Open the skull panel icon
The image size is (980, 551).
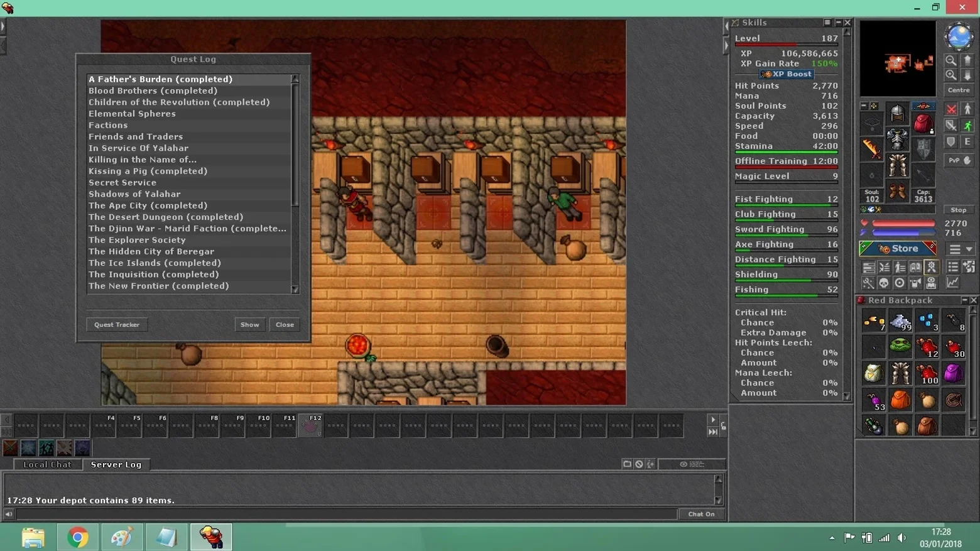coord(884,283)
